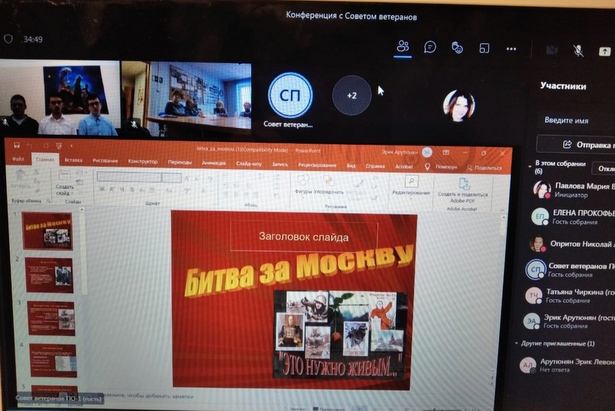The image size is (615, 411).
Task: Click the Поделиться button in PowerPoint
Action: (484, 168)
